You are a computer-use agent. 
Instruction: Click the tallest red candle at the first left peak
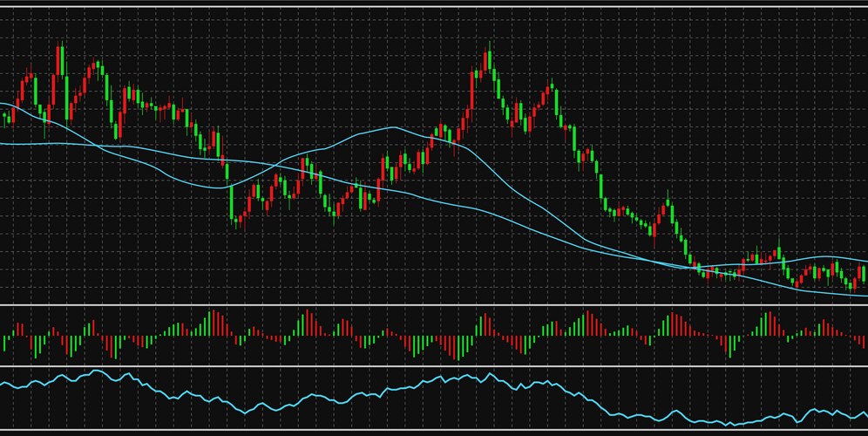pos(58,74)
